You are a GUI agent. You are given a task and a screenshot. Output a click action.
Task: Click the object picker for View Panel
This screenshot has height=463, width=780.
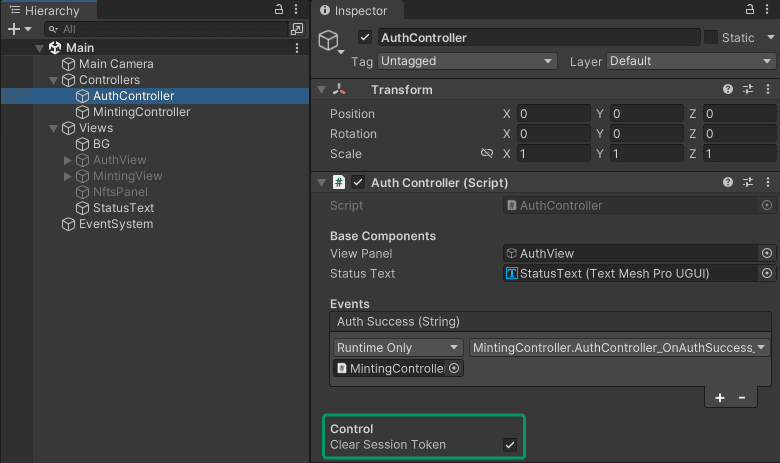[767, 254]
